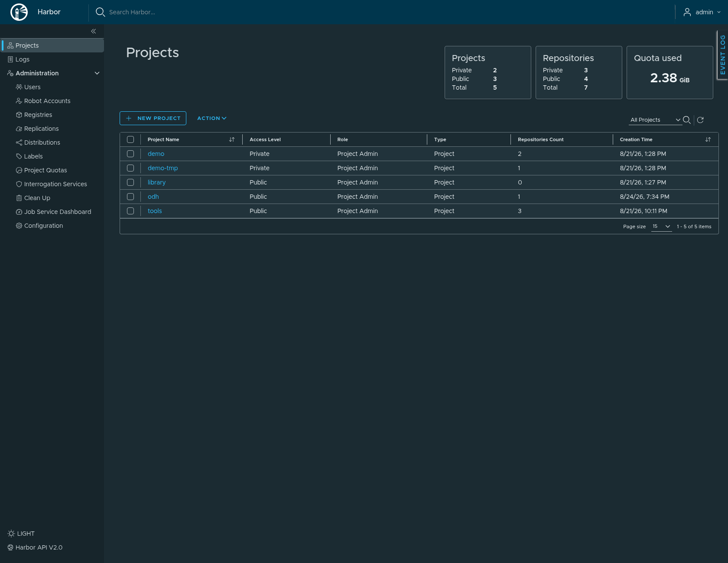Click the Harbor lighthouse logo
This screenshot has height=563, width=728.
pyautogui.click(x=19, y=12)
